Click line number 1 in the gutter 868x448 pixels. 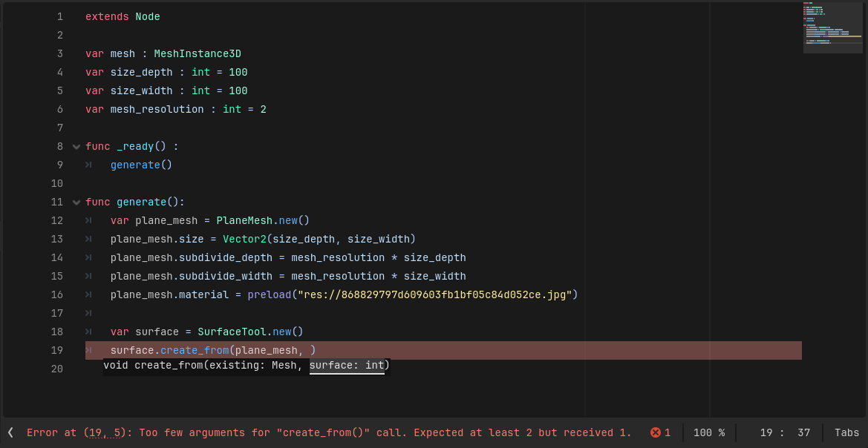tap(59, 16)
